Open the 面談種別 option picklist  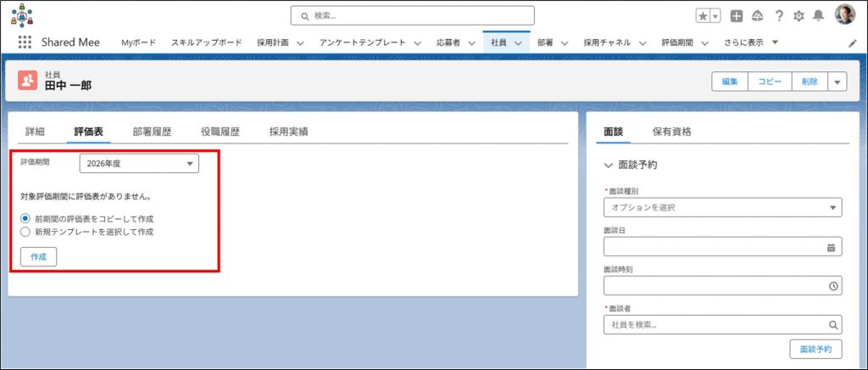click(722, 208)
